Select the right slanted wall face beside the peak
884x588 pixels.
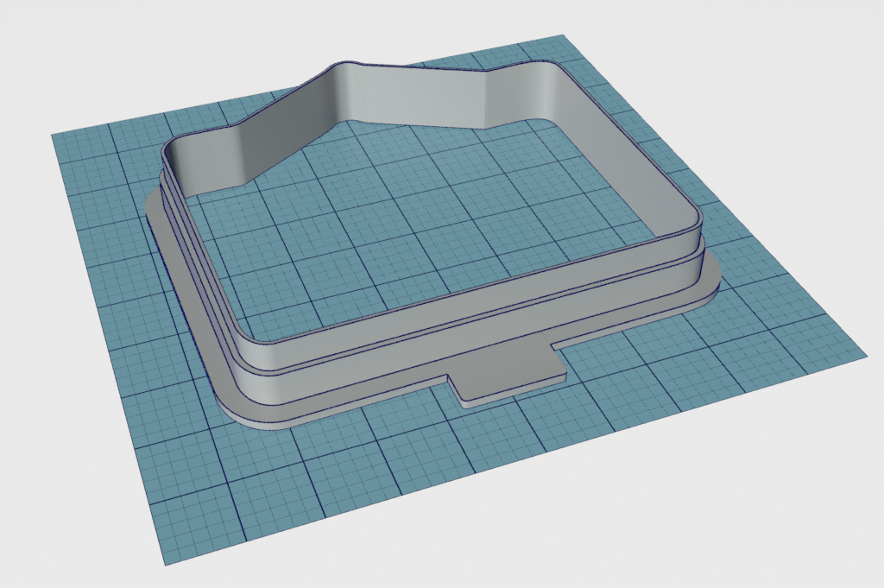click(x=423, y=95)
